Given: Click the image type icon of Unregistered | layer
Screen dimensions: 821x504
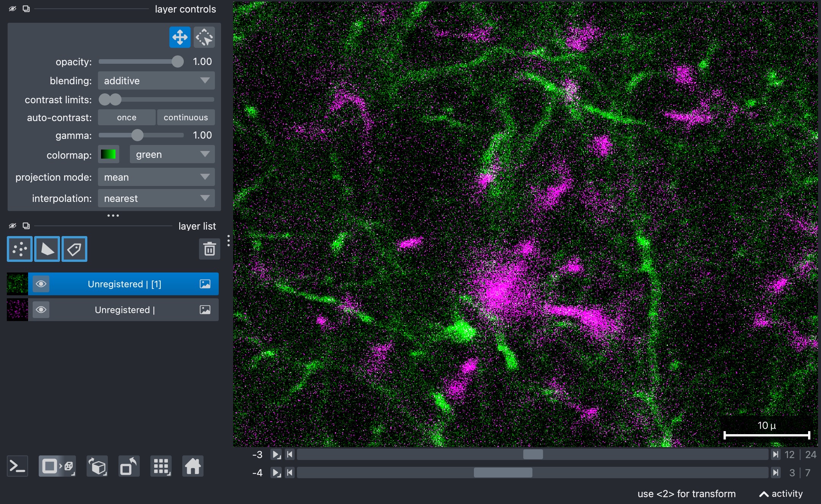Looking at the screenshot, I should (205, 310).
